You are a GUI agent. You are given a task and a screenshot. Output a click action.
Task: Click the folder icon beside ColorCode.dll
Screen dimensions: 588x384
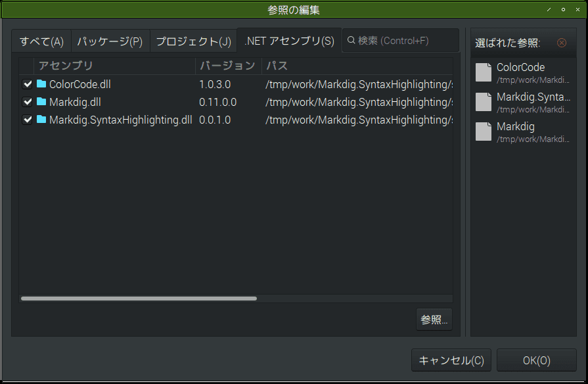[x=41, y=84]
